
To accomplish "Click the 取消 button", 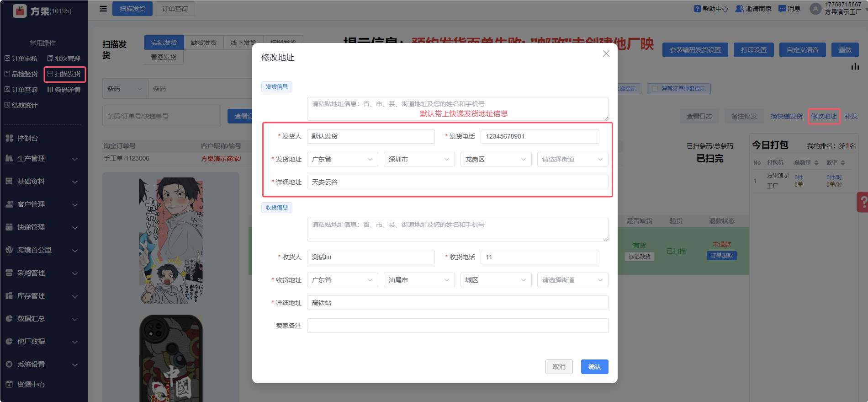I will click(x=559, y=367).
